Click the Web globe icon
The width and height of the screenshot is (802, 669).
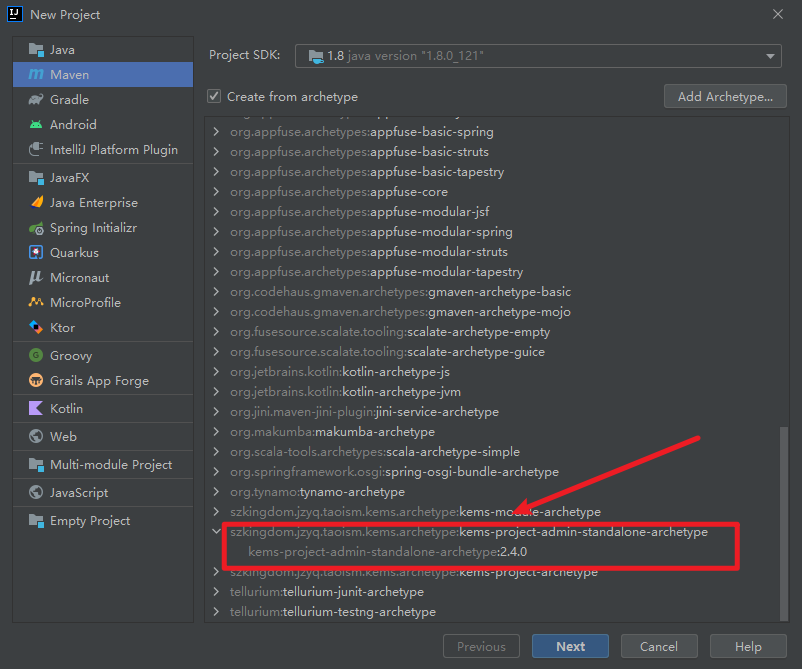point(36,436)
